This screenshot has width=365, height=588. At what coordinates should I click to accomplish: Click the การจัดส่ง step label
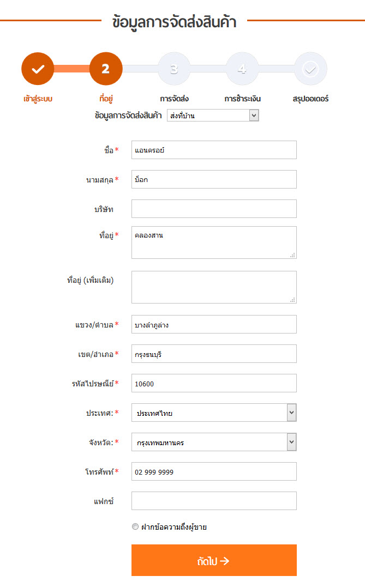174,99
